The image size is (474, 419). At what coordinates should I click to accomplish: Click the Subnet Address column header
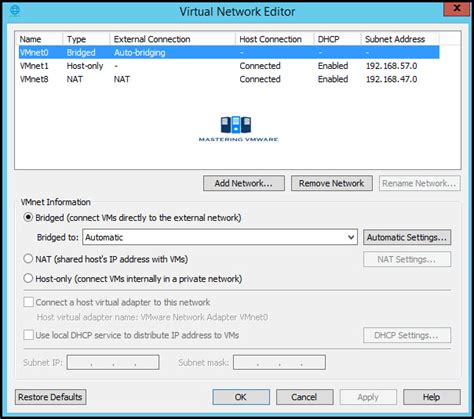(400, 39)
